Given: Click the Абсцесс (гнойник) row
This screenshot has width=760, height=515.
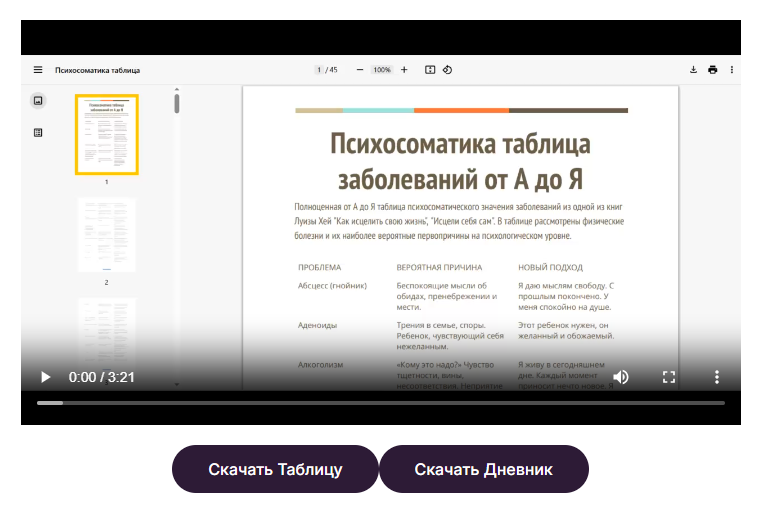Looking at the screenshot, I should point(456,296).
